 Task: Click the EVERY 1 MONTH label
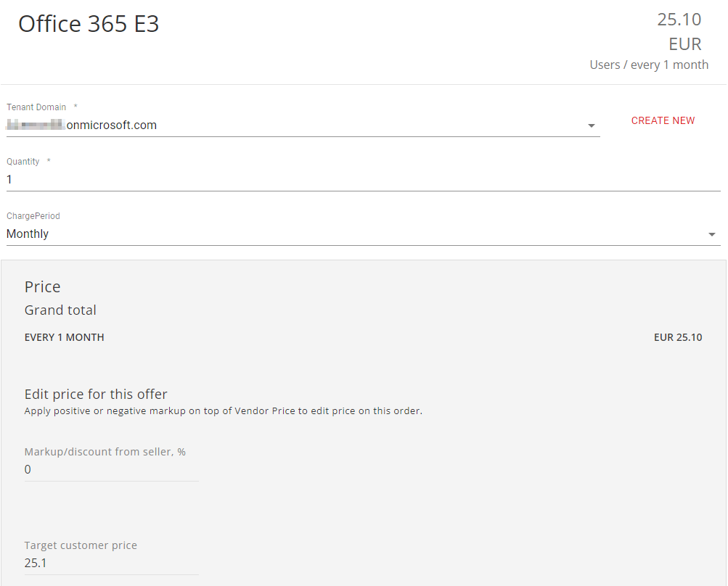[64, 337]
